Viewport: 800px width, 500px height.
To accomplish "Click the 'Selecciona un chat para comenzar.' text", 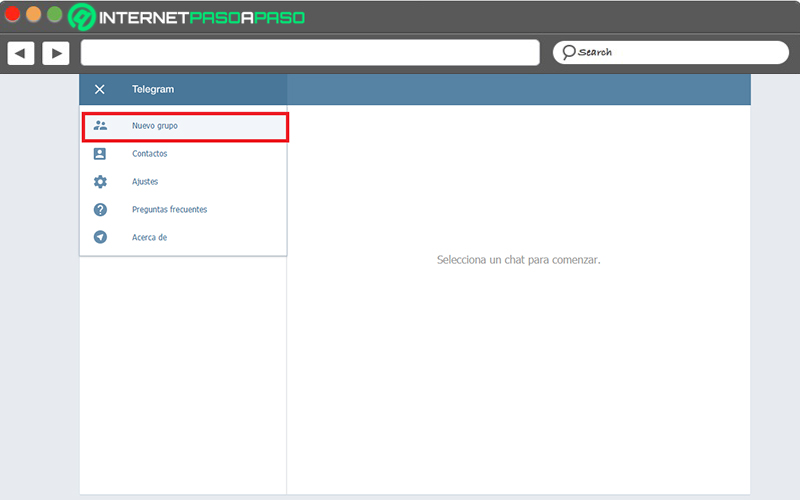I will [518, 260].
